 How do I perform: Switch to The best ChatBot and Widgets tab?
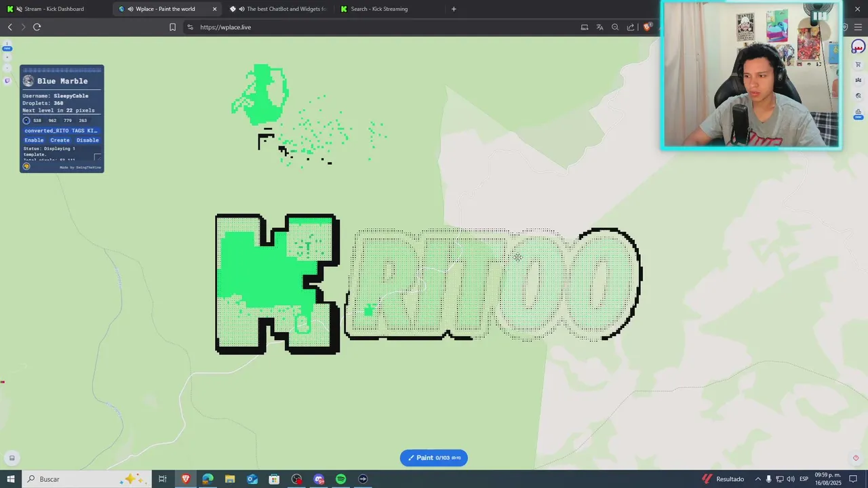click(279, 9)
